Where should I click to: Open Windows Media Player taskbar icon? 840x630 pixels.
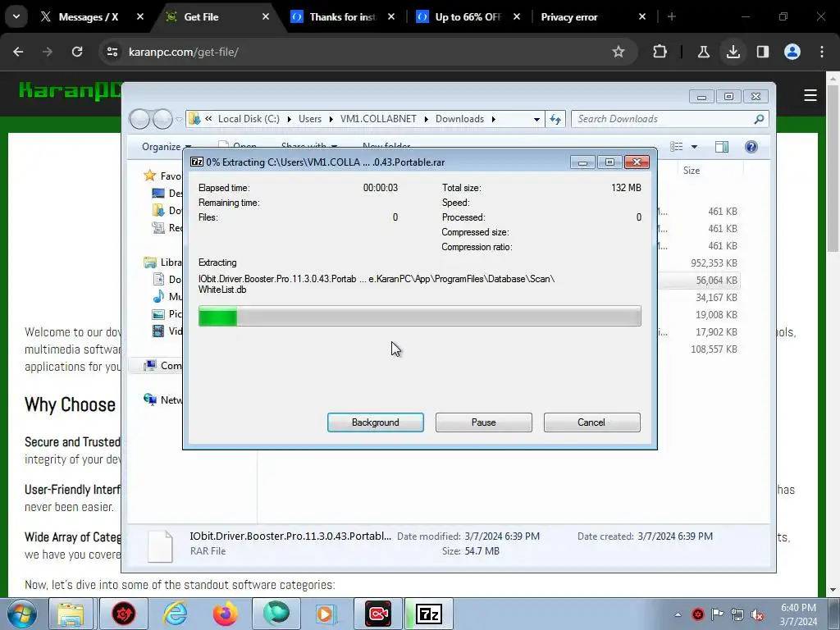326,614
